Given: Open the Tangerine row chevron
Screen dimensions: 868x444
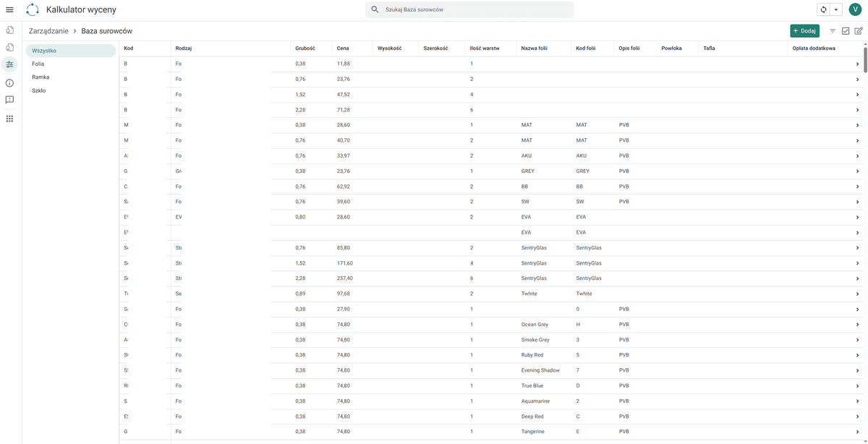Looking at the screenshot, I should click(x=857, y=432).
